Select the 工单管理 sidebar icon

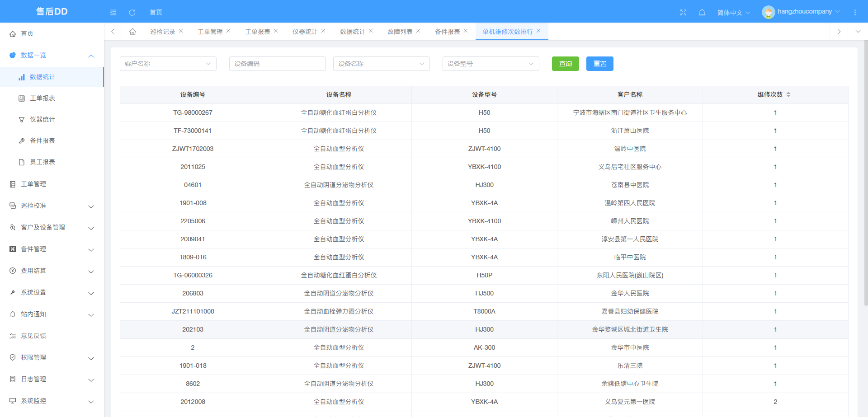12,184
